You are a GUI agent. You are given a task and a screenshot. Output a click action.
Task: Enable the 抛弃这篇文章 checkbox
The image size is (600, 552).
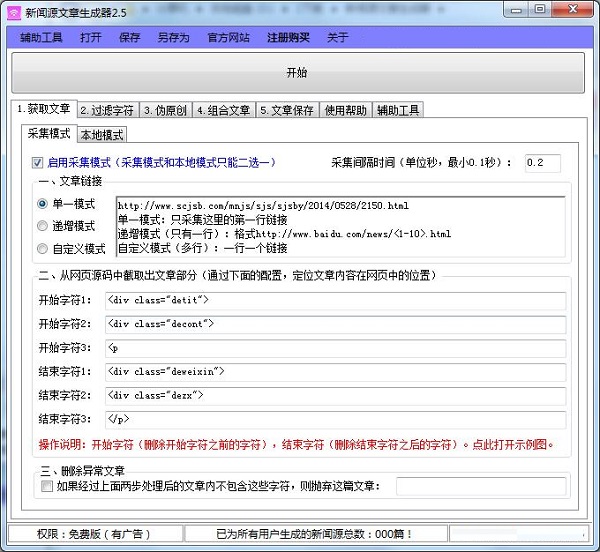click(x=47, y=486)
